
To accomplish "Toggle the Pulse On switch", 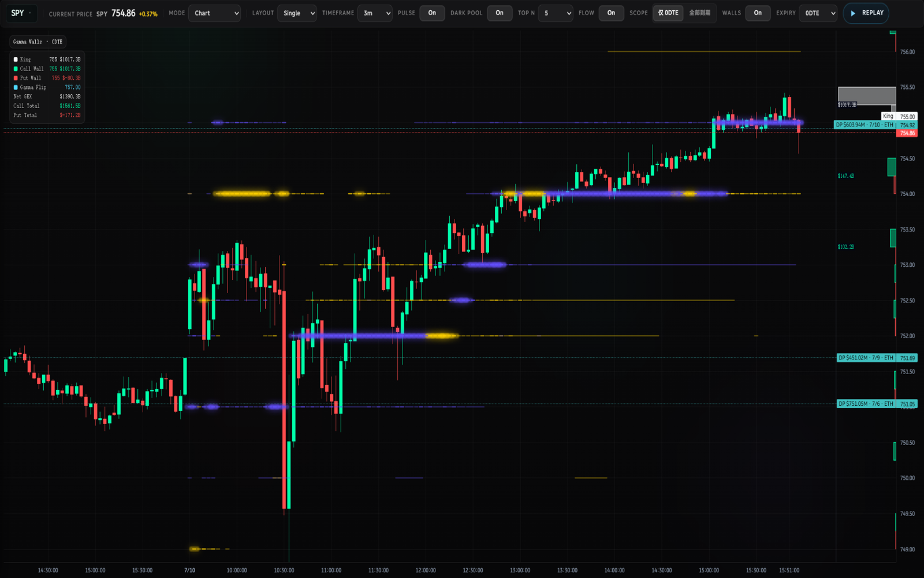I will click(432, 13).
